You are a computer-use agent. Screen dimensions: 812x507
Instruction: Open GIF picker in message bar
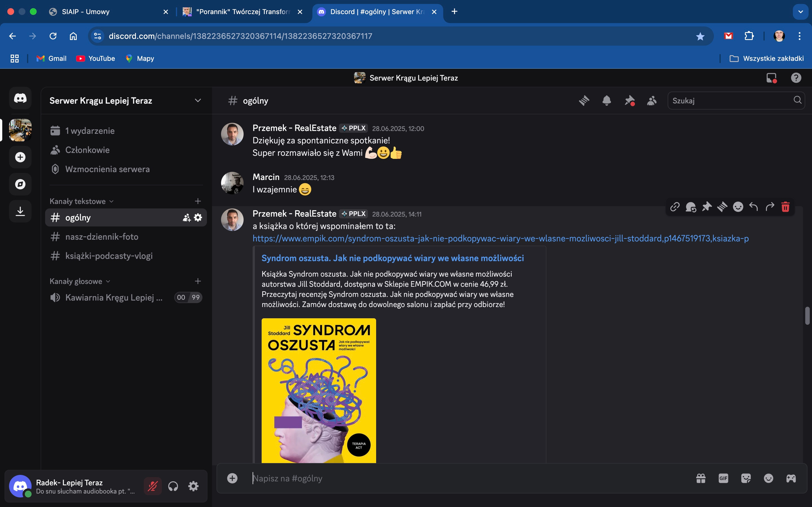[723, 478]
